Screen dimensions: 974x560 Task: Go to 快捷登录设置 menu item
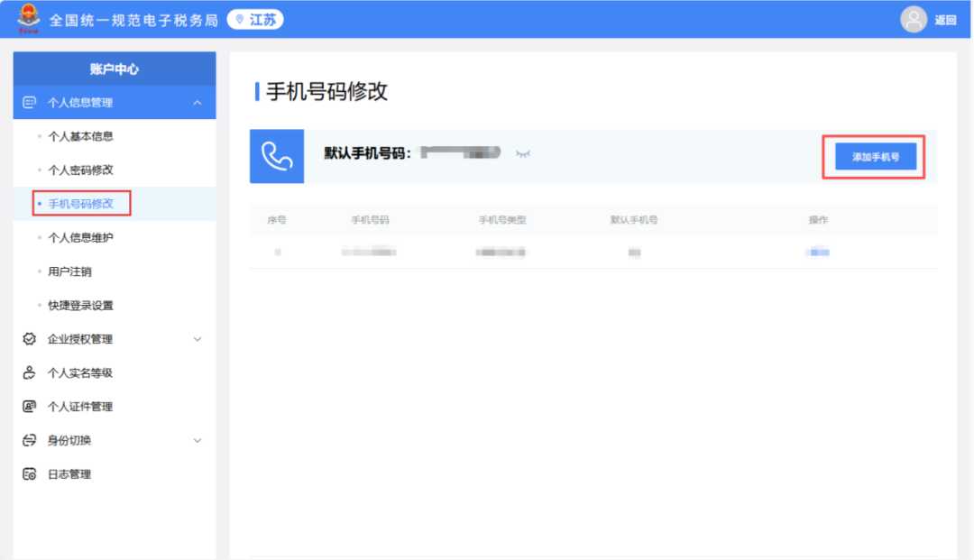tap(80, 306)
